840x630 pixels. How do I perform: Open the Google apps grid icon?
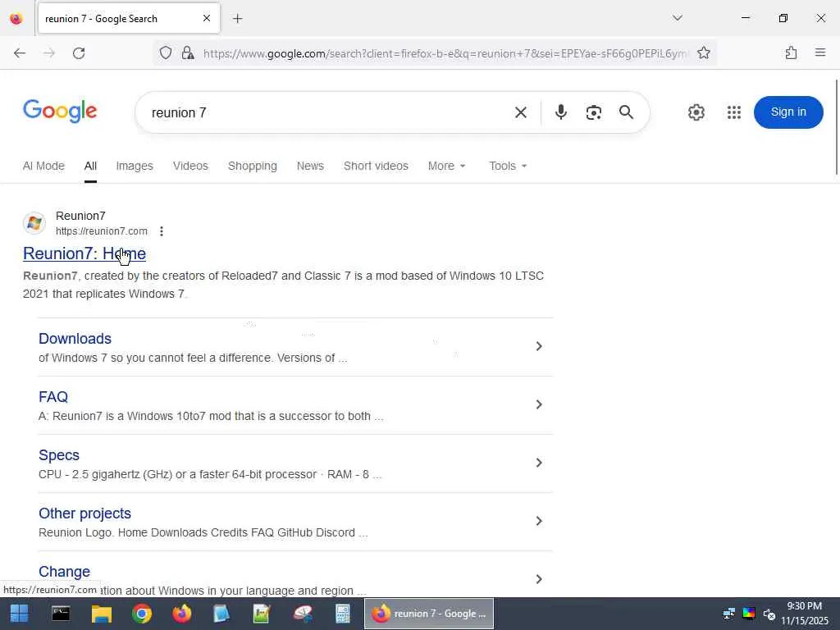[x=734, y=112]
